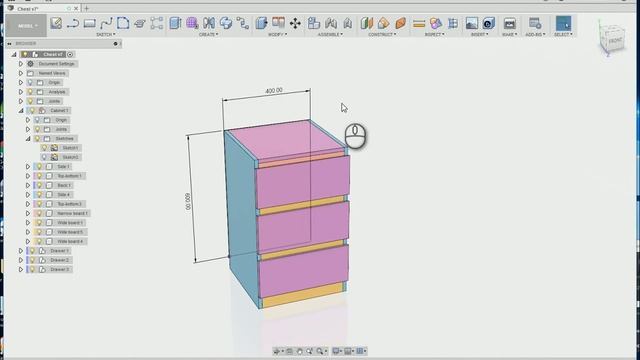Expand the Named Views node
Viewport: 640px width, 360px height.
coord(21,73)
